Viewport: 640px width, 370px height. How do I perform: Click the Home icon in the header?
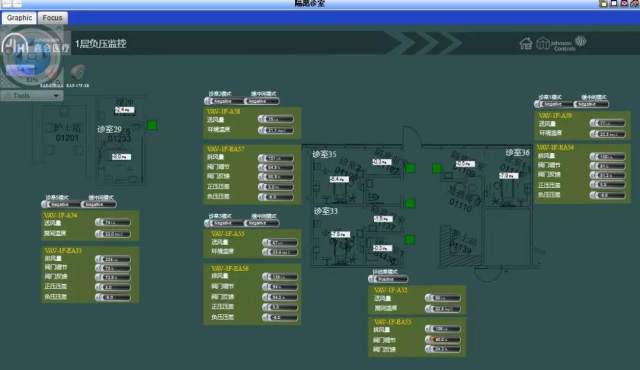coord(526,43)
